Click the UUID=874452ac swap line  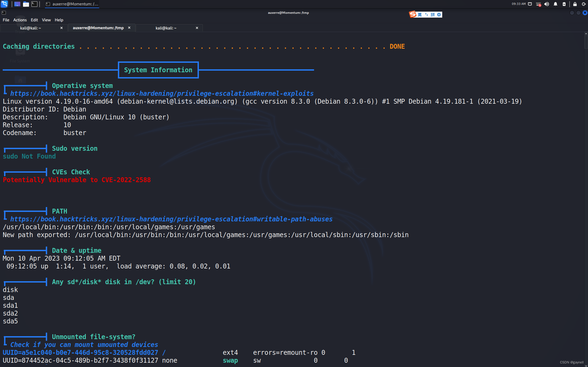pyautogui.click(x=175, y=361)
